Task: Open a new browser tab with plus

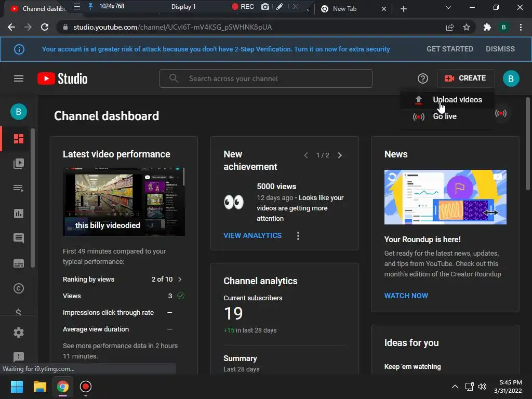Action: 403,9
